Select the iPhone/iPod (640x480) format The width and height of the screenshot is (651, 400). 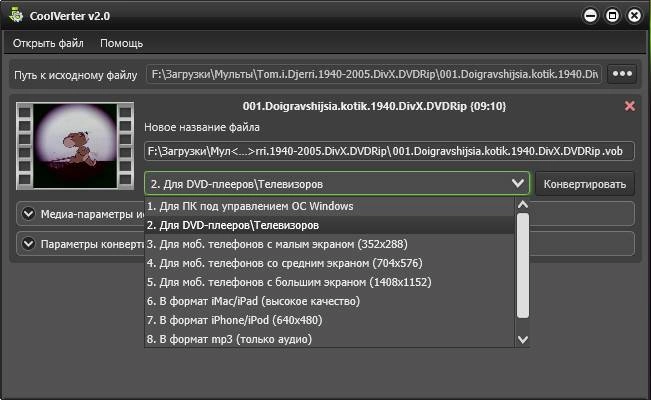(x=329, y=320)
